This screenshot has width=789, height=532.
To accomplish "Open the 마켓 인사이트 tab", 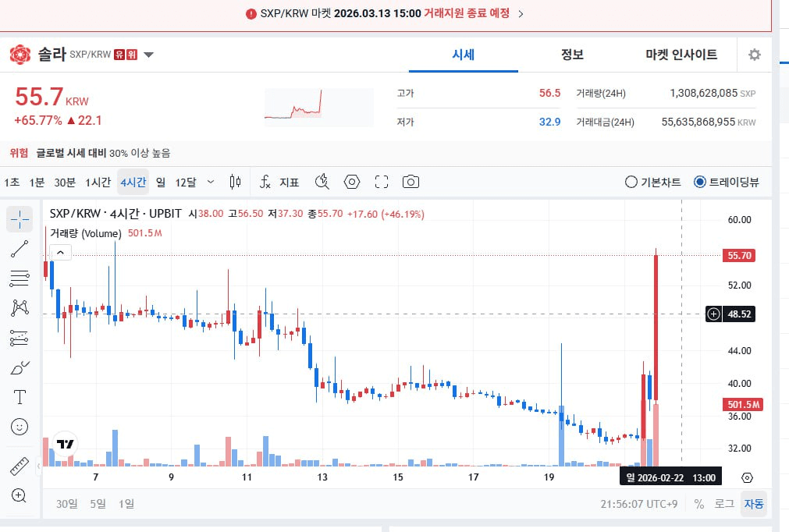I will click(681, 55).
